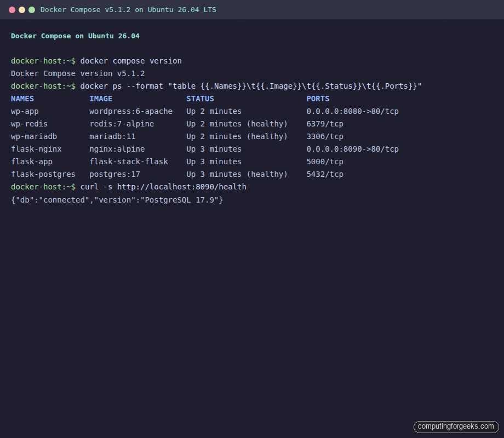Select the PORTS column header

[x=318, y=99]
